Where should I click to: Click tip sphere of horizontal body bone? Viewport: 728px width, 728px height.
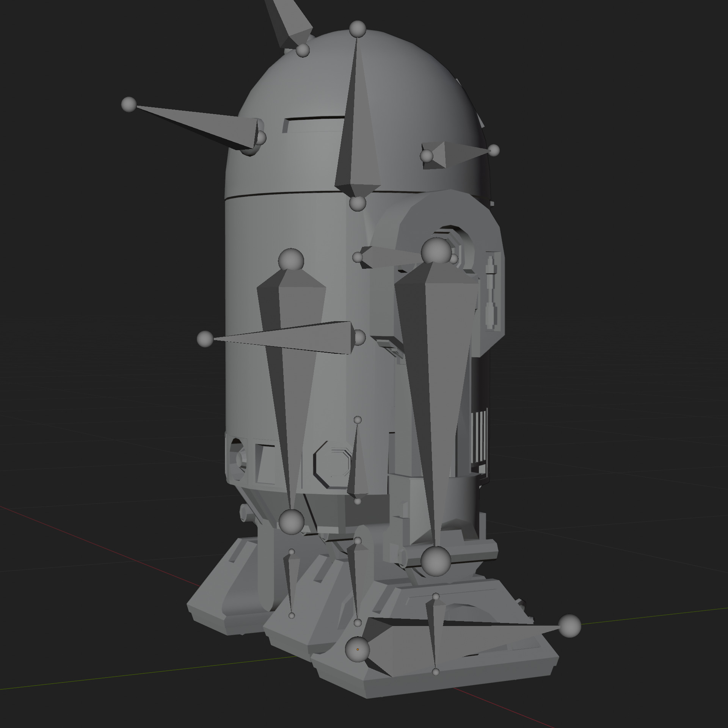[x=205, y=339]
